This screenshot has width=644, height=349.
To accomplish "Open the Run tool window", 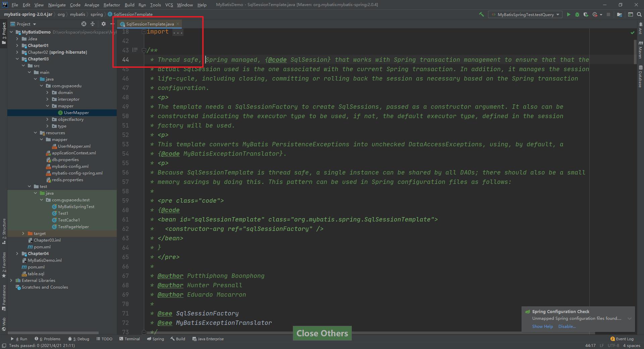I will point(19,339).
